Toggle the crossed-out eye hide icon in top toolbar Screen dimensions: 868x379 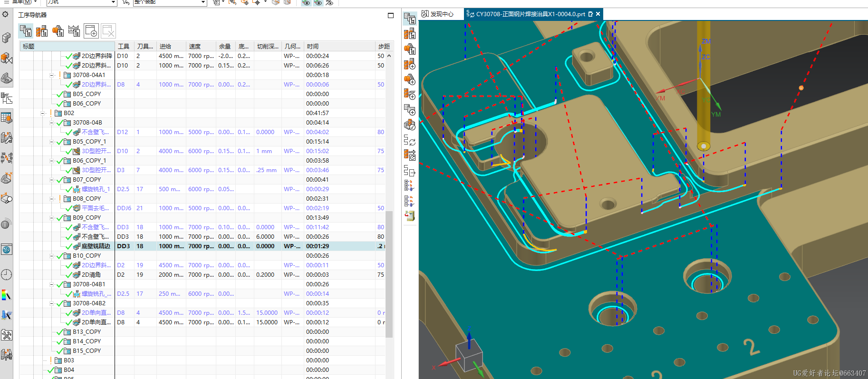tap(329, 3)
